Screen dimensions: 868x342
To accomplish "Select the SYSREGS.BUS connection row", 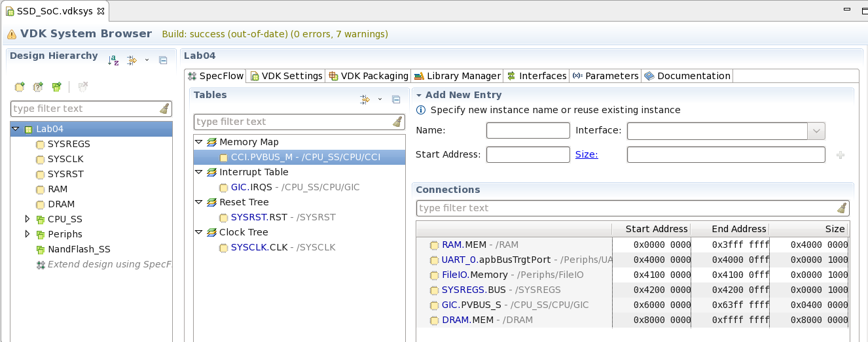I will (632, 290).
